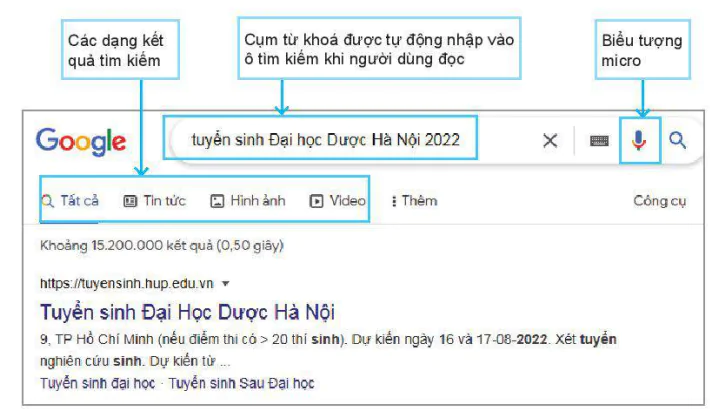The width and height of the screenshot is (710, 409).
Task: Click the picture icon beside Hình ảnh
Action: (217, 201)
